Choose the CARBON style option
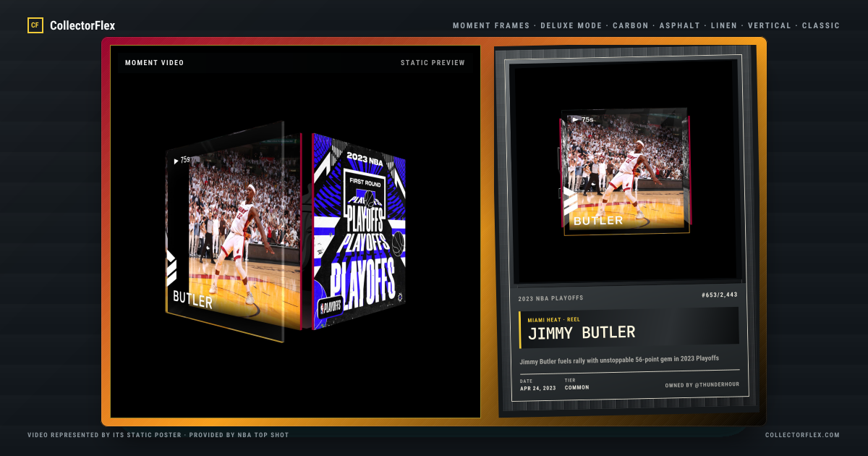Viewport: 868px width, 456px height. click(631, 25)
